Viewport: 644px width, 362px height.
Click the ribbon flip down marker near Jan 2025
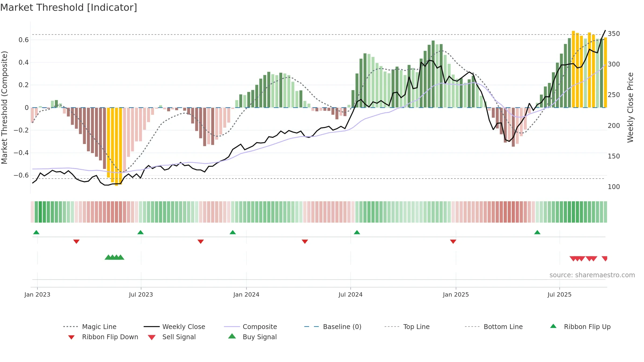pos(453,242)
